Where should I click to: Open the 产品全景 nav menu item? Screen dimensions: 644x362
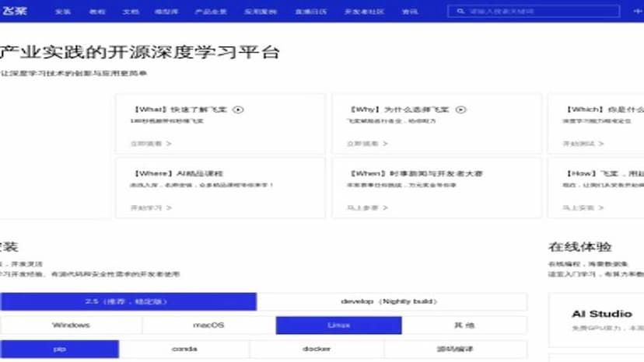pyautogui.click(x=211, y=12)
